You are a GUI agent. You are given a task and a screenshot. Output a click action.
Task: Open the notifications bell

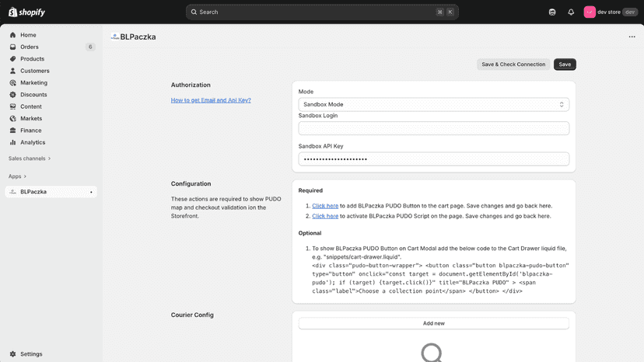pyautogui.click(x=571, y=12)
